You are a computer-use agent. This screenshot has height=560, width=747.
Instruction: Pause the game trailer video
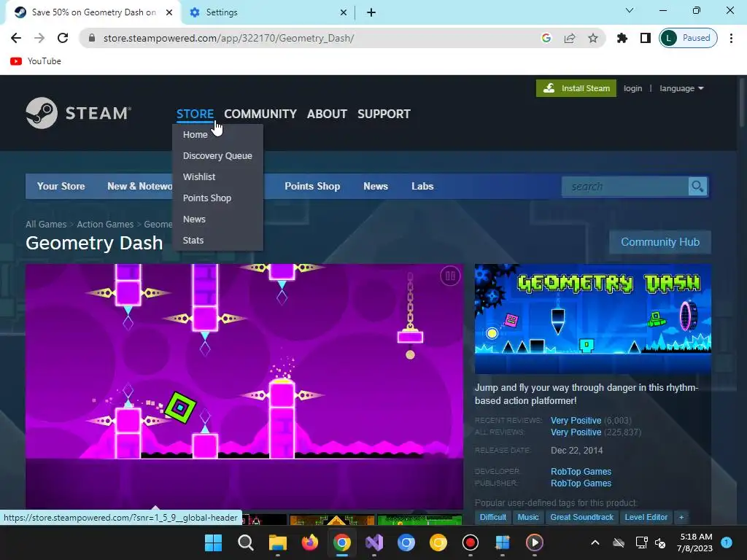pos(450,276)
